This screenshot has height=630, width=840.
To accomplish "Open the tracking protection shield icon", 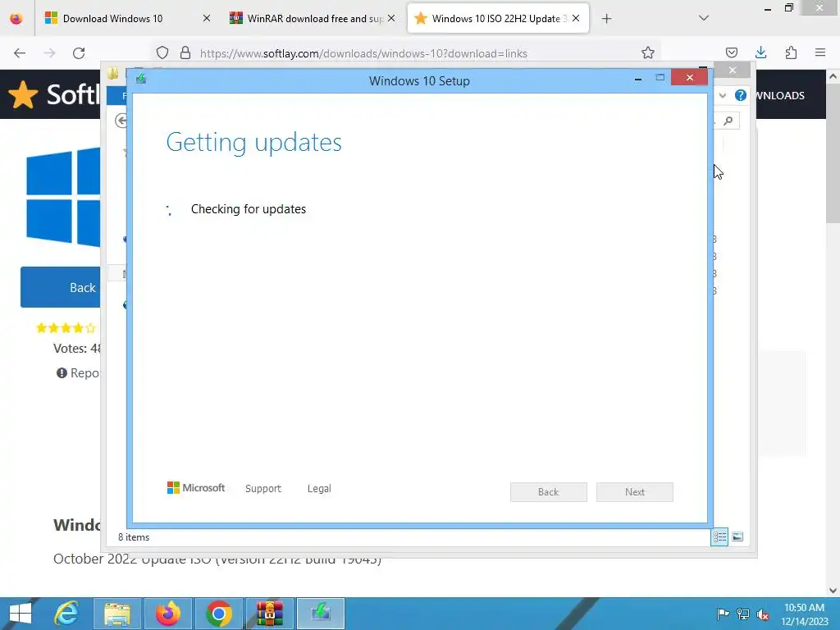I will tap(162, 53).
